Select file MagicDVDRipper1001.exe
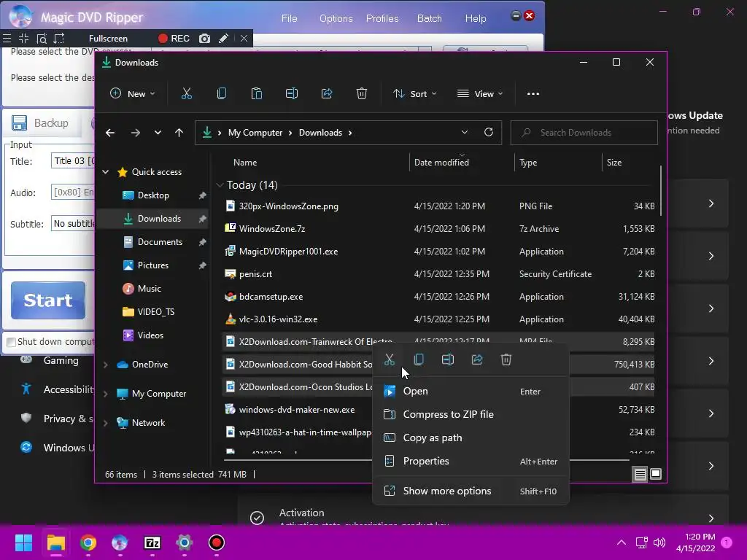Viewport: 747px width, 560px height. 288,252
